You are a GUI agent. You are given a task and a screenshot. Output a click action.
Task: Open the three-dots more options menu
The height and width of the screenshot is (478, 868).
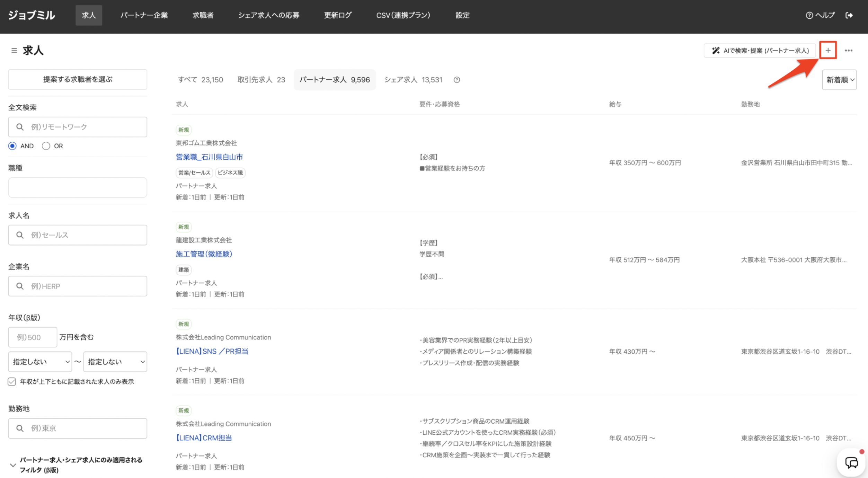(848, 51)
